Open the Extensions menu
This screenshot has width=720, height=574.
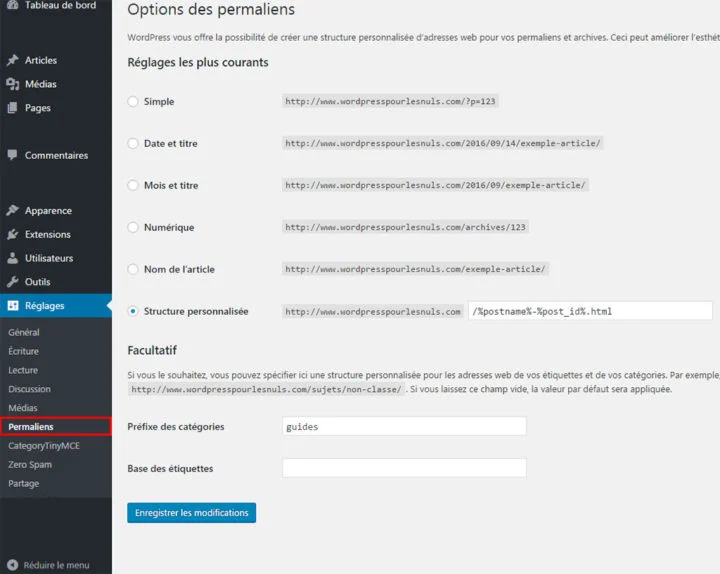pyautogui.click(x=48, y=234)
